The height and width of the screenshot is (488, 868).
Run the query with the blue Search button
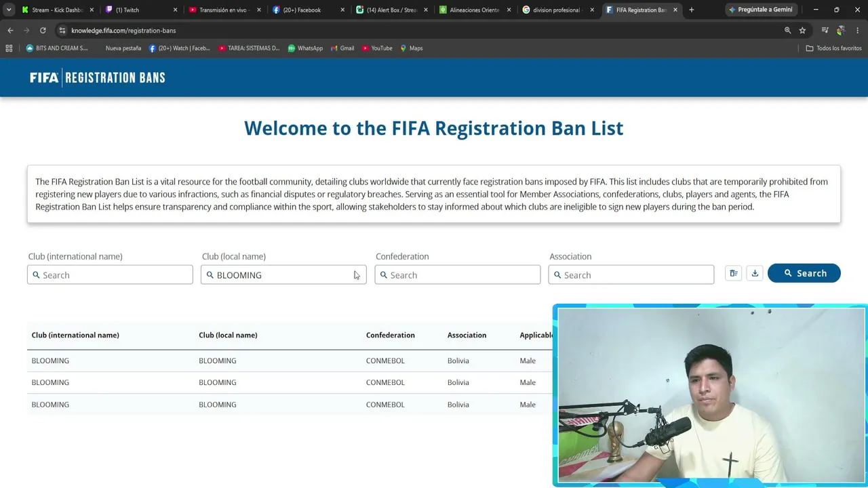pyautogui.click(x=804, y=273)
